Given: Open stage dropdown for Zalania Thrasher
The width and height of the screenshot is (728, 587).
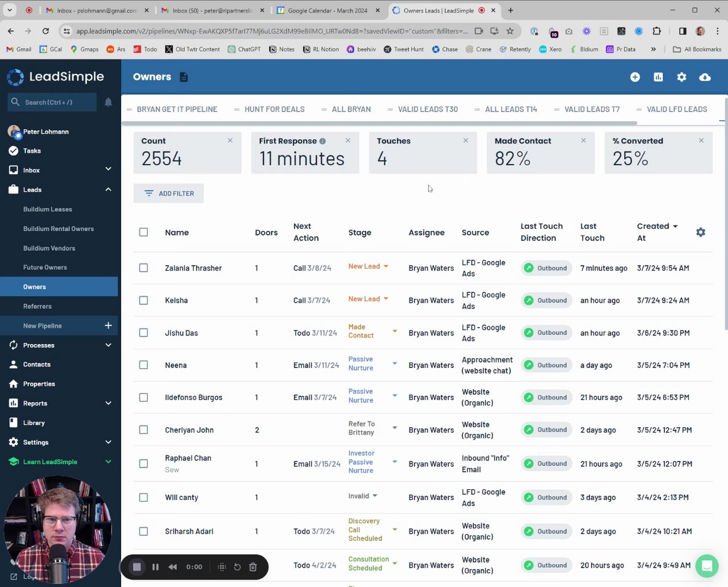Looking at the screenshot, I should [386, 266].
